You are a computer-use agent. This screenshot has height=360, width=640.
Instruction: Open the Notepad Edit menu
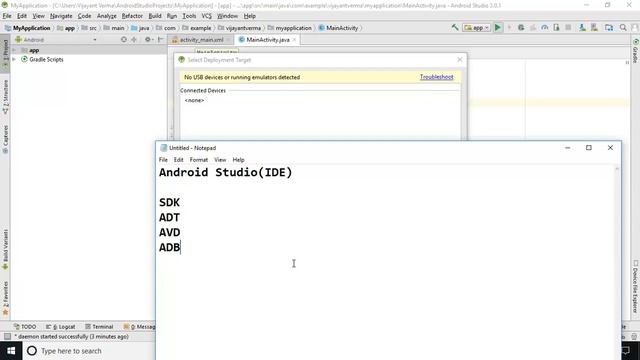tap(178, 160)
